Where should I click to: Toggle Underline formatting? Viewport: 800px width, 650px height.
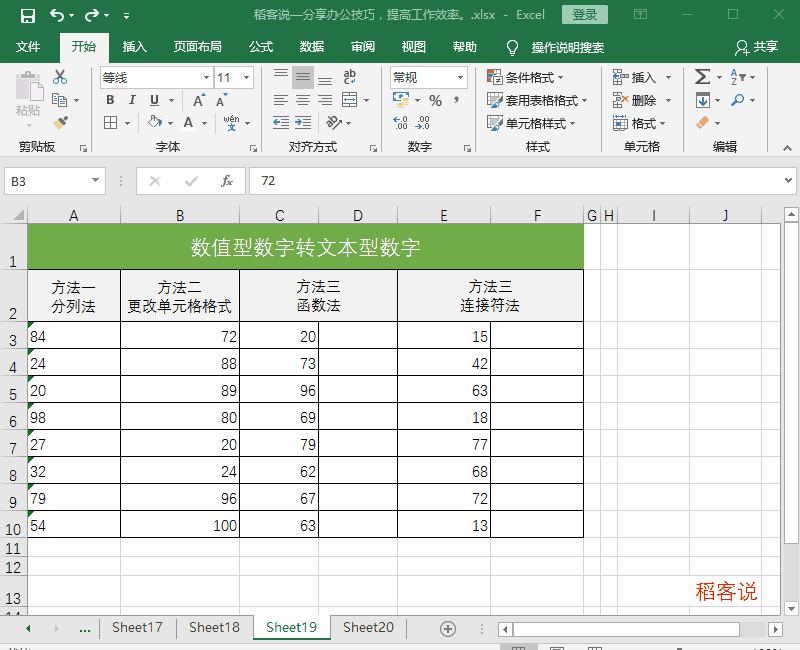(x=155, y=100)
